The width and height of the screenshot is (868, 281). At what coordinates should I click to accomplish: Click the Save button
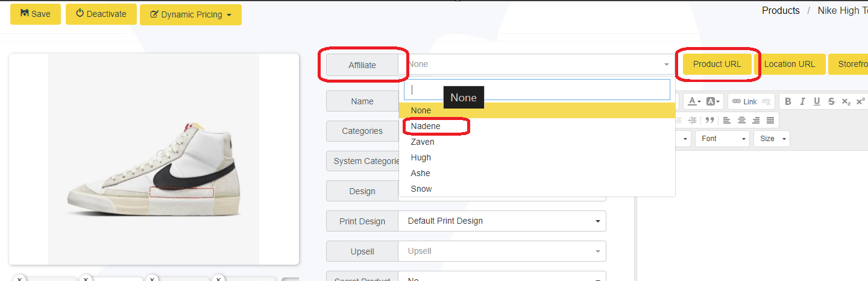click(x=36, y=14)
